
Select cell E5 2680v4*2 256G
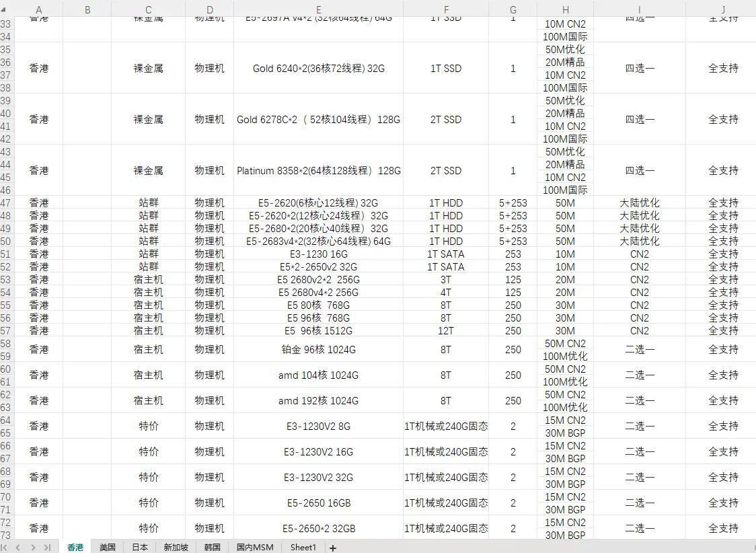tap(319, 292)
